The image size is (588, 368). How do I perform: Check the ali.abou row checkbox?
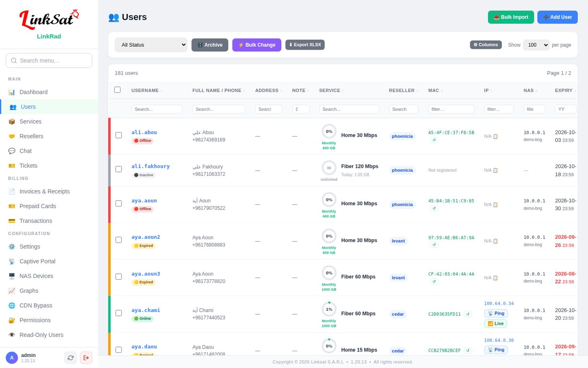(x=119, y=135)
